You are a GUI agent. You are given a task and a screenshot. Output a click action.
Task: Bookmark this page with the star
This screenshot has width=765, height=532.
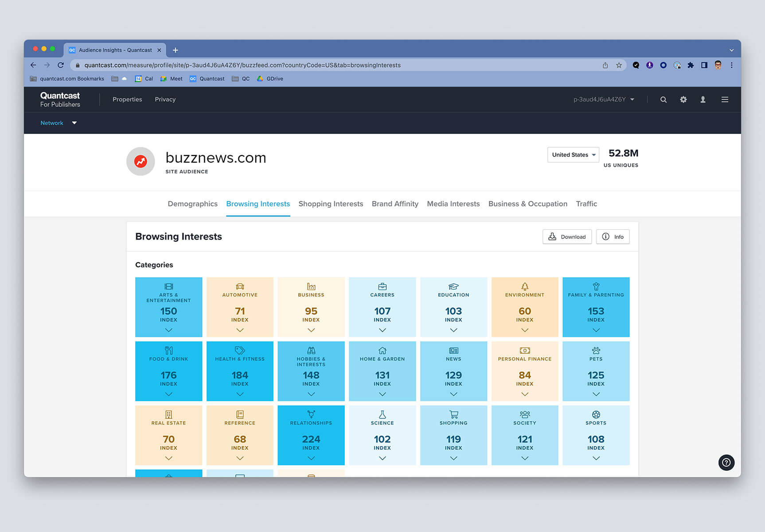point(619,65)
